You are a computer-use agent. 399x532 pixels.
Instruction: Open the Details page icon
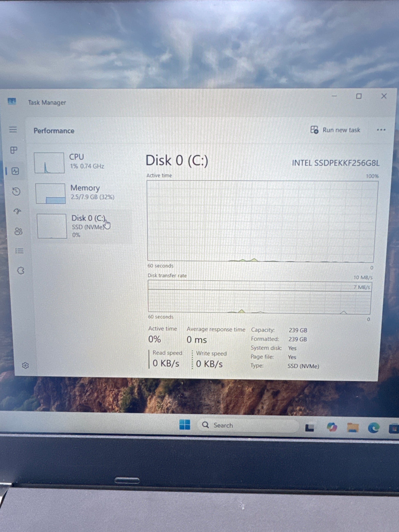(19, 251)
